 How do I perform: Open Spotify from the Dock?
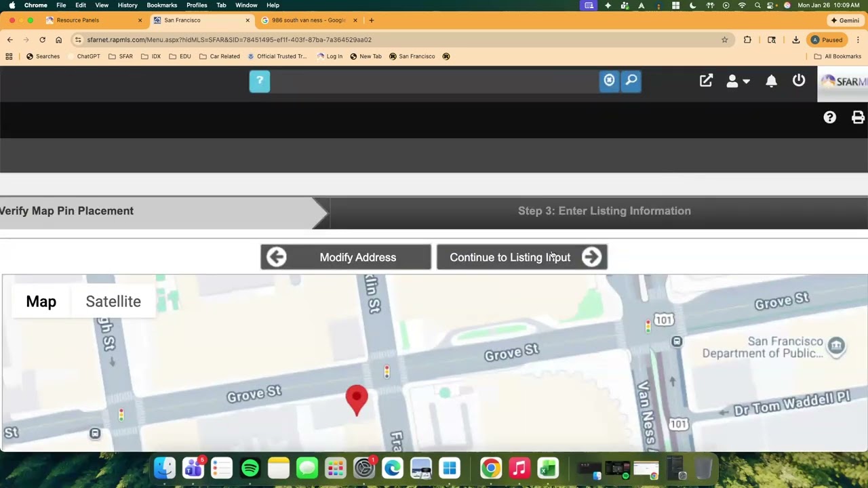point(250,468)
